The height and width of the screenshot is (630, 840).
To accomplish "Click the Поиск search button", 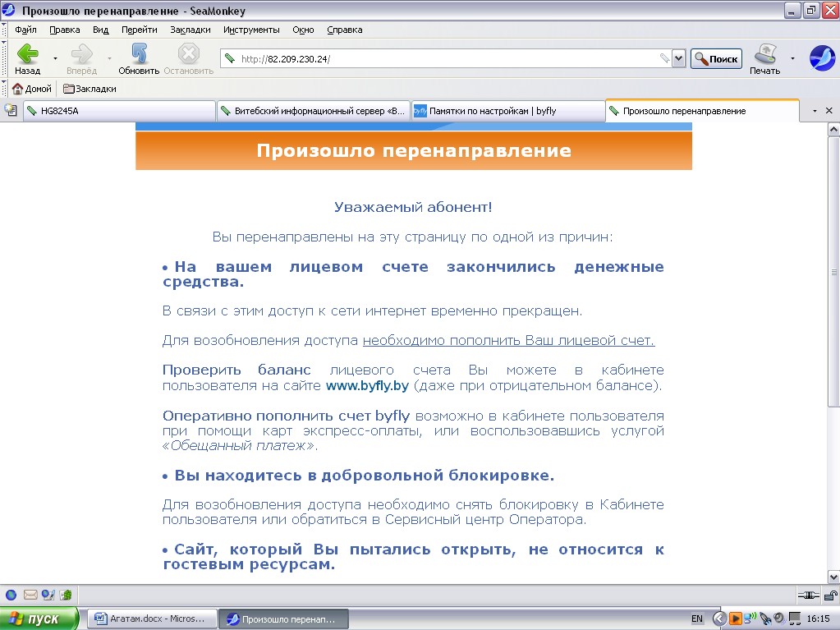I will (716, 59).
